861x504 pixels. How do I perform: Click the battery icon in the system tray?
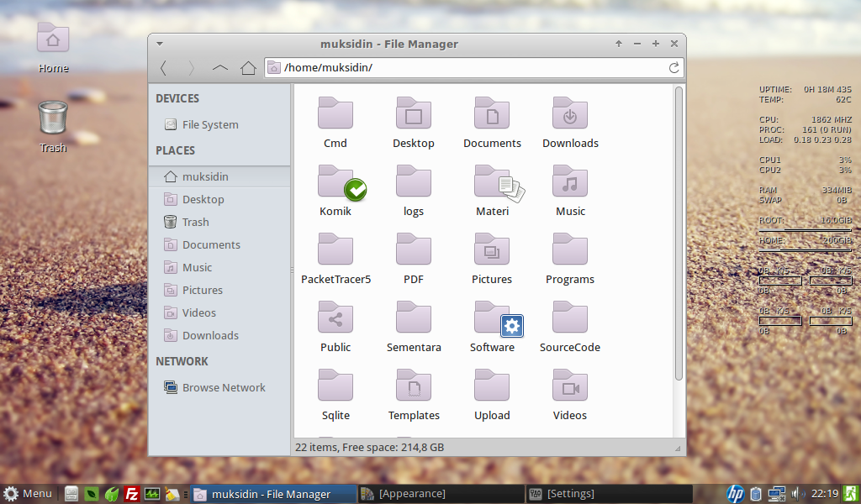click(x=755, y=494)
